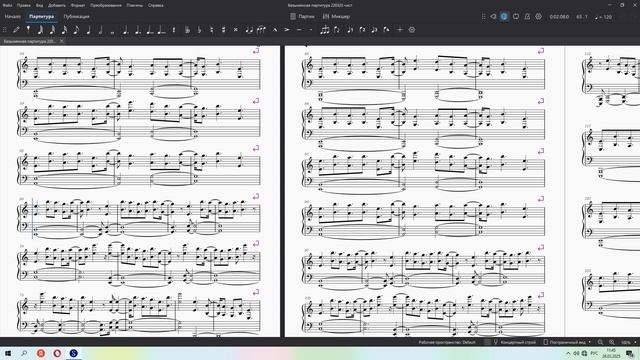Select the quarter note duration
640x360 pixels.
[x=89, y=29]
